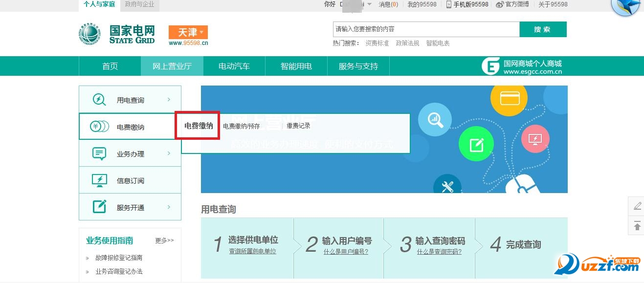Expand the 天津 city selector dropdown

188,32
